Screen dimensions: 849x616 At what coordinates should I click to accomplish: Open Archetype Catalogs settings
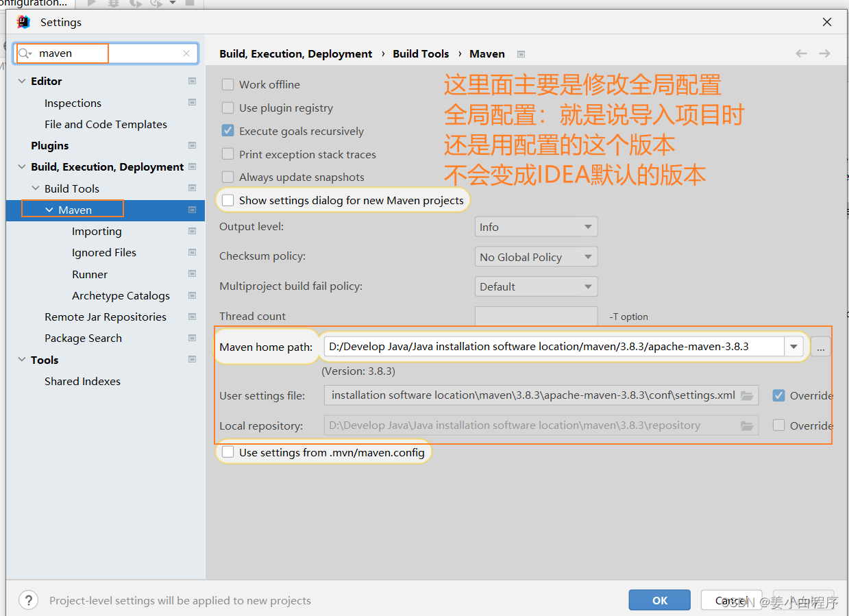(121, 295)
